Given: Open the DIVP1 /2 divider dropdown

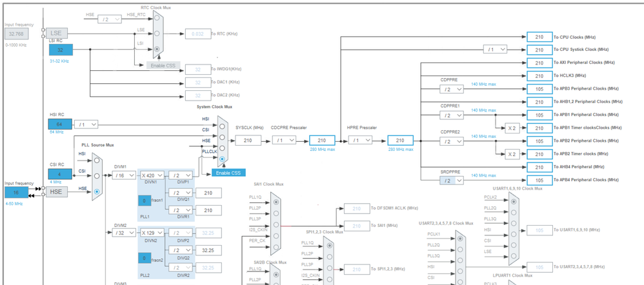Looking at the screenshot, I should (x=180, y=175).
